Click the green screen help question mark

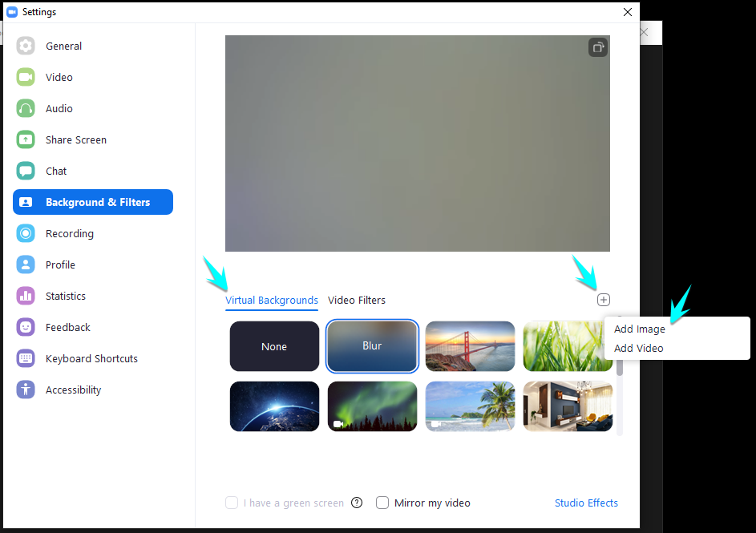tap(357, 503)
